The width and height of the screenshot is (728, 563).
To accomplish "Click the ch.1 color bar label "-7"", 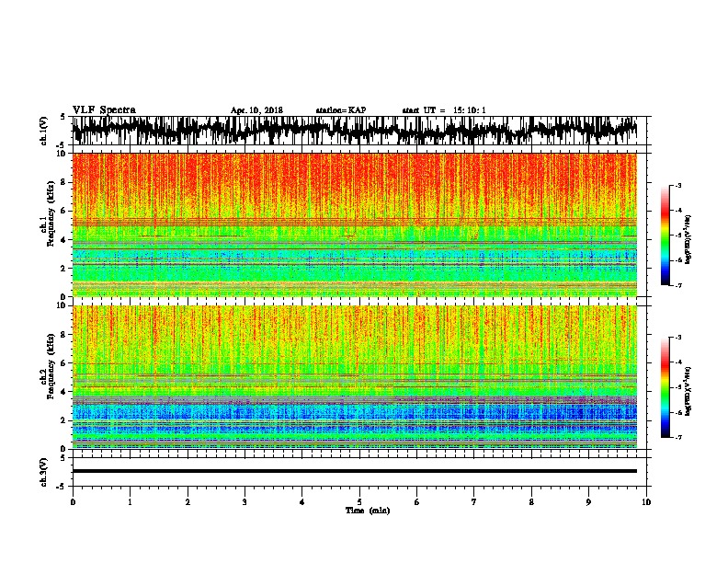I will (678, 285).
